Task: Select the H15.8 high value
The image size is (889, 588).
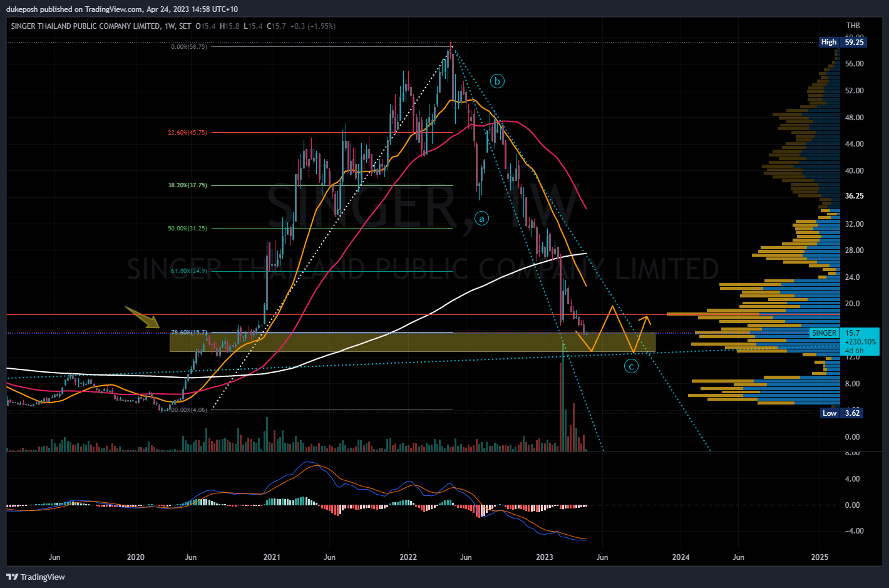Action: 229,26
